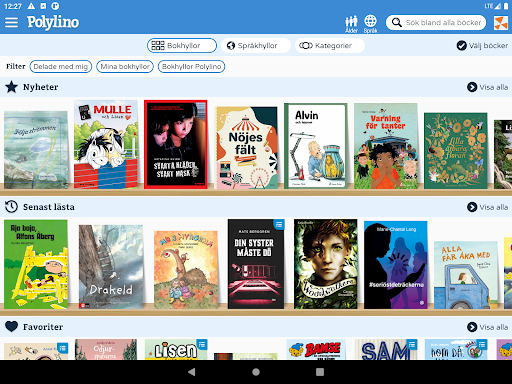The width and height of the screenshot is (512, 384).
Task: Open the Alvin book cover
Action: point(316,146)
